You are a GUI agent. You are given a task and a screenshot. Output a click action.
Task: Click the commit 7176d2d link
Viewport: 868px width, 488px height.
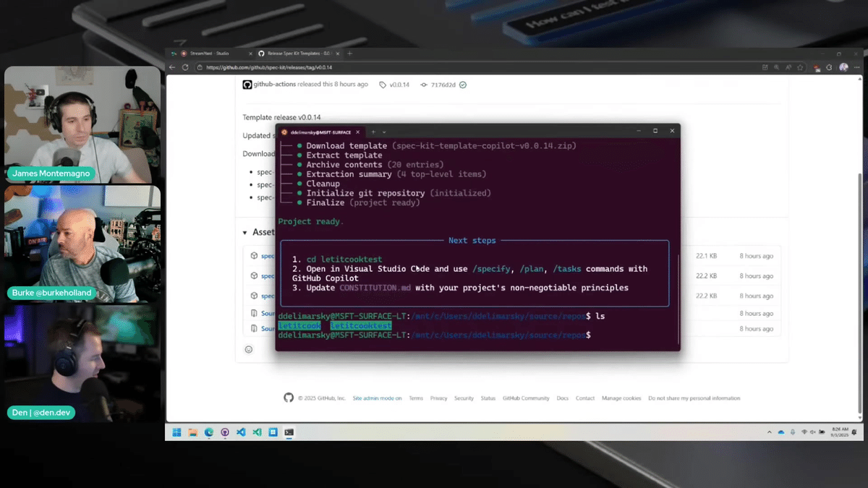click(444, 85)
